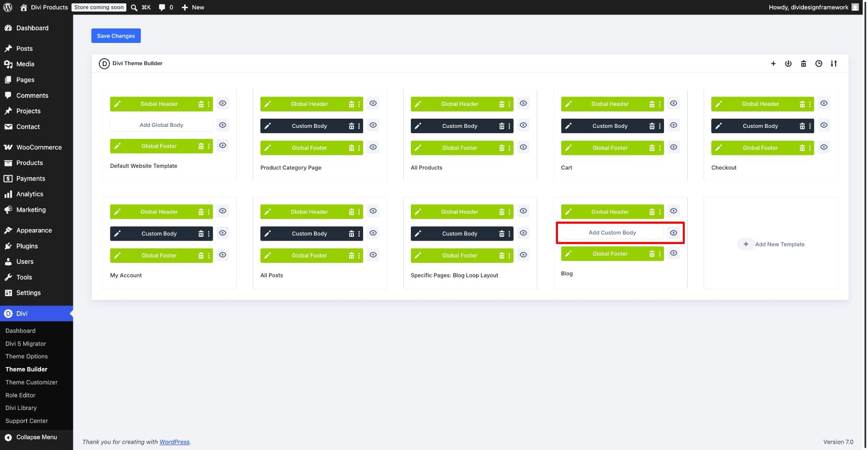Edit Global Header of Default Website Template
868x450 pixels.
117,104
